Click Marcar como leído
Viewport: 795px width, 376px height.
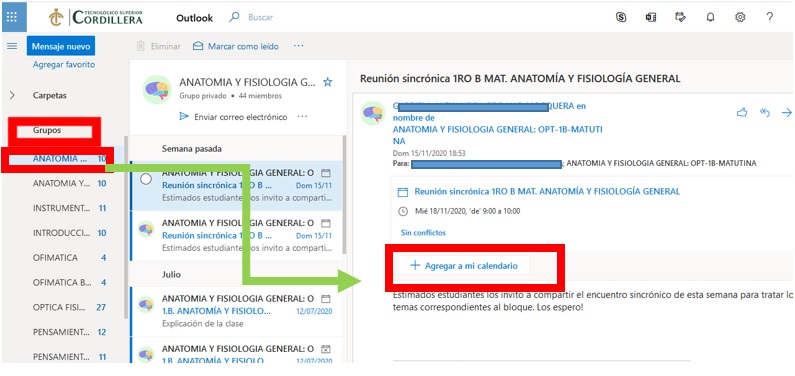click(x=236, y=46)
